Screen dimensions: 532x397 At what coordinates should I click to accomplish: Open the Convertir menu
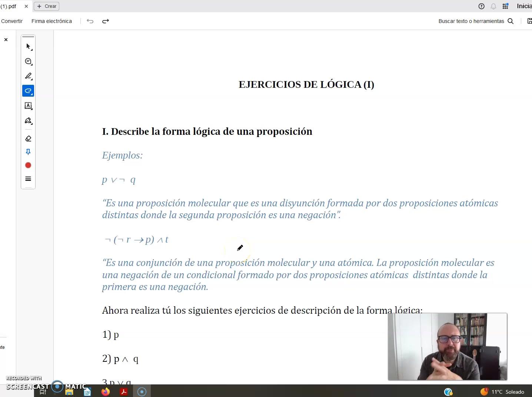point(12,21)
